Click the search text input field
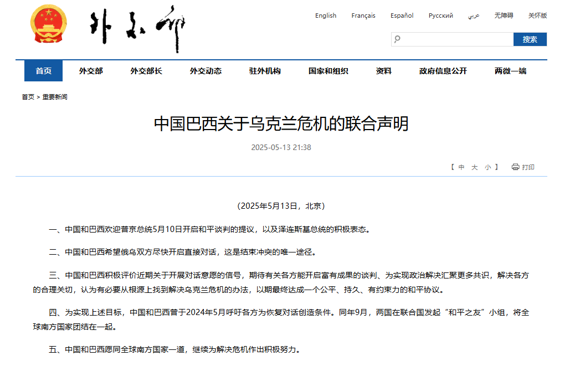This screenshot has width=580, height=392. 457,39
